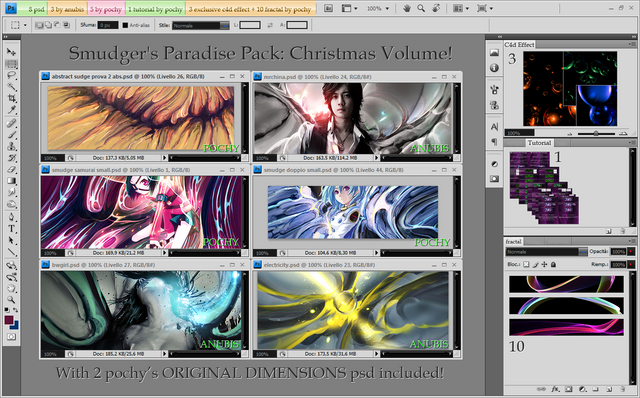
Task: Switch to the Tutorial panel tab
Action: [x=539, y=143]
